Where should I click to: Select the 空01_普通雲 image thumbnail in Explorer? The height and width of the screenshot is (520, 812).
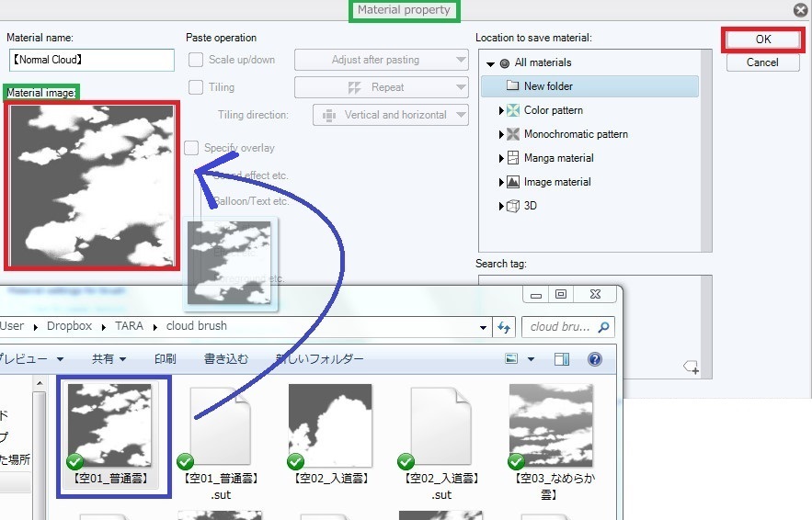tap(109, 425)
